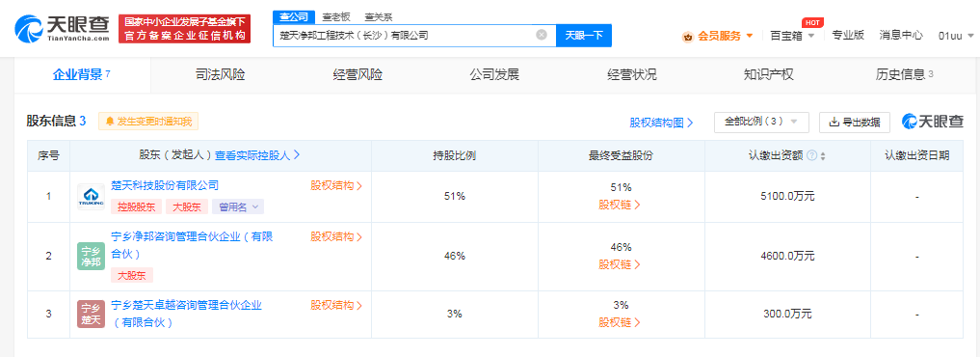This screenshot has height=357, width=980.
Task: Open the 01uu account dropdown
Action: click(x=958, y=36)
